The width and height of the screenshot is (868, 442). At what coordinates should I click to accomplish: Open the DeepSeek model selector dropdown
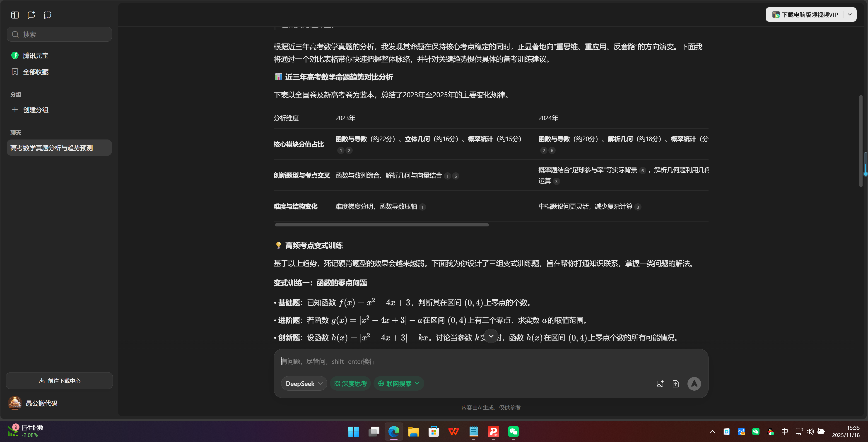pos(303,383)
